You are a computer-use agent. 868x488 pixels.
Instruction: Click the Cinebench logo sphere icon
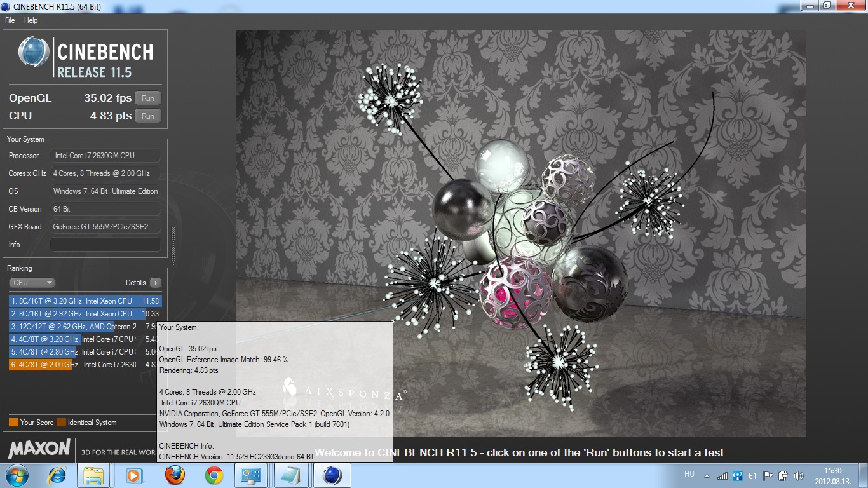34,52
